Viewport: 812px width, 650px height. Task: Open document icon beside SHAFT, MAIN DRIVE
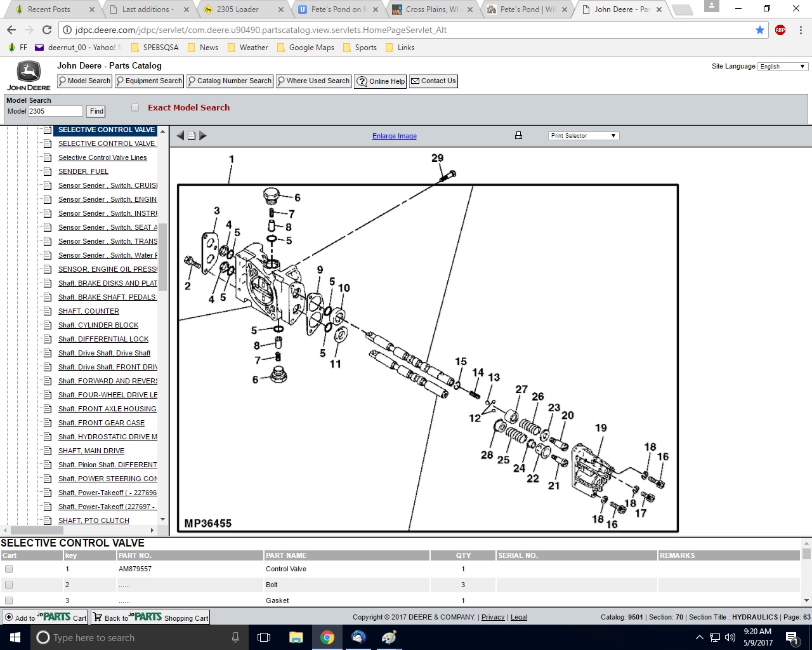48,451
